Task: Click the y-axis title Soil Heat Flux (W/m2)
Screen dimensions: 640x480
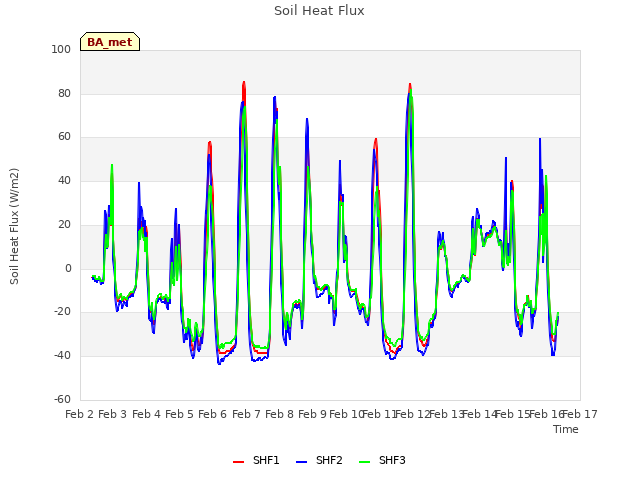Action: [14, 226]
